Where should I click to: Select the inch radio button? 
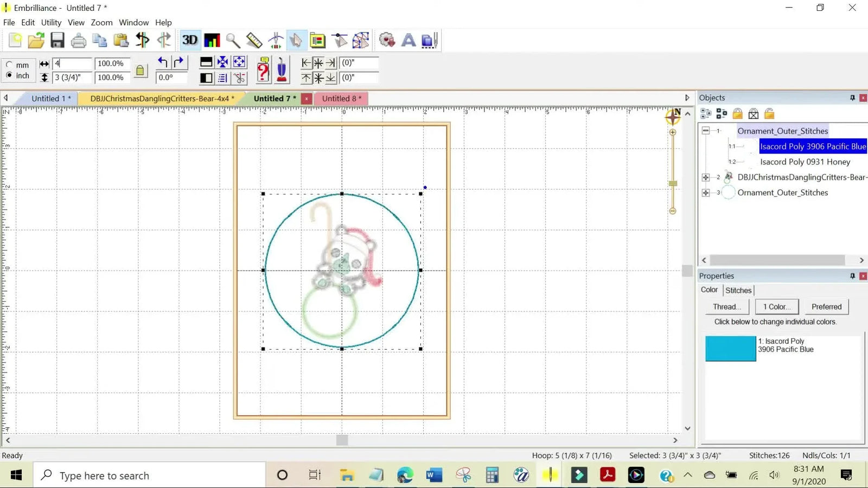click(x=9, y=75)
